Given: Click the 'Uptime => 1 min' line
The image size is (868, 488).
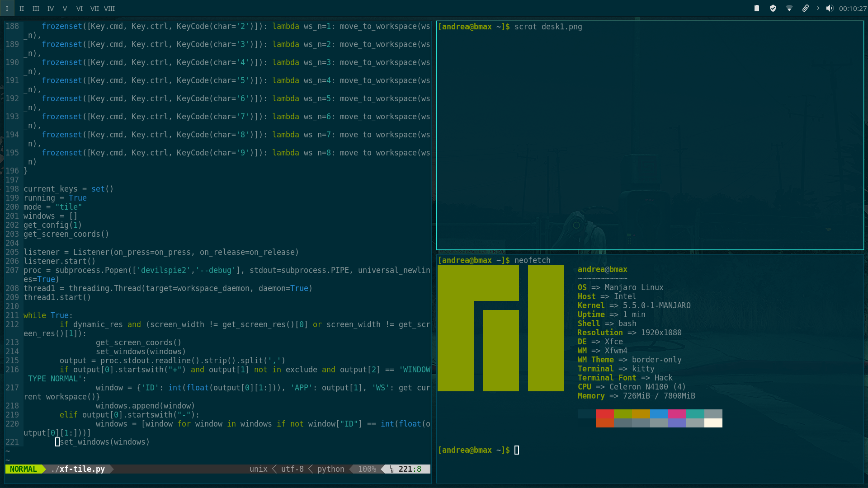Looking at the screenshot, I should 612,314.
